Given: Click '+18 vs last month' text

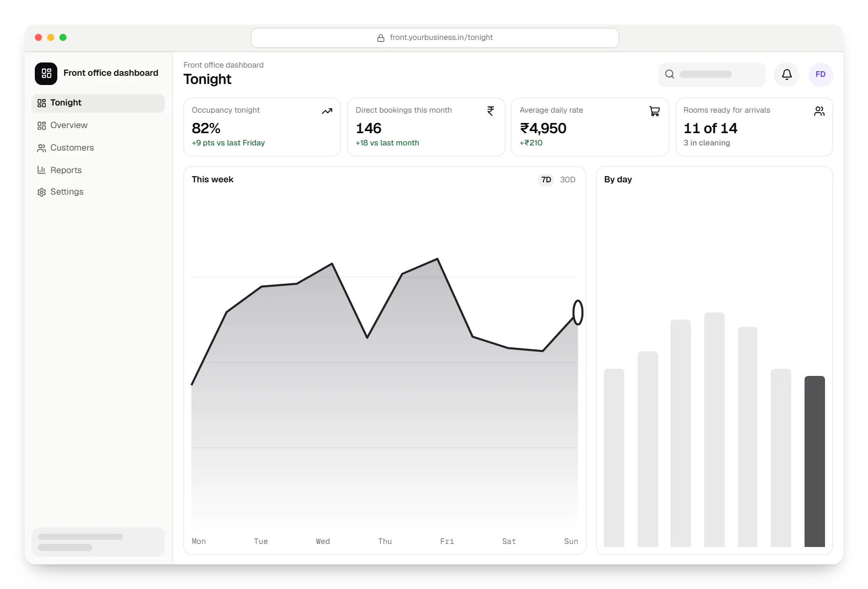Looking at the screenshot, I should (x=387, y=143).
